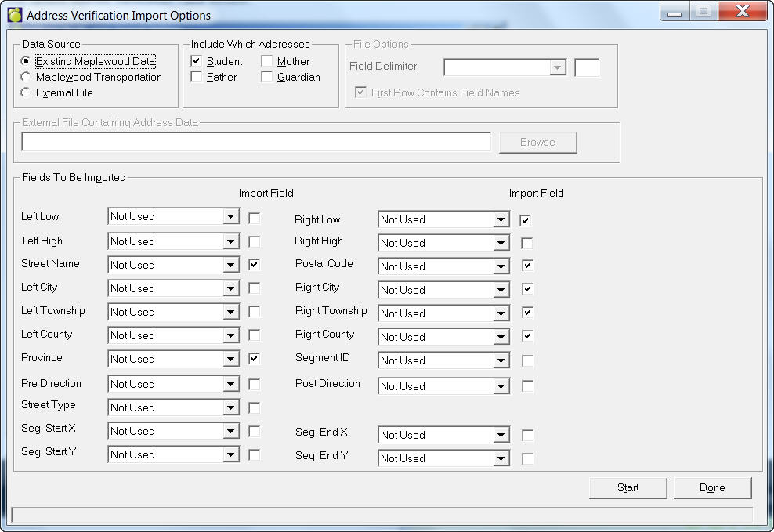Check the Street Type import checkbox
Image resolution: width=774 pixels, height=532 pixels.
[254, 407]
